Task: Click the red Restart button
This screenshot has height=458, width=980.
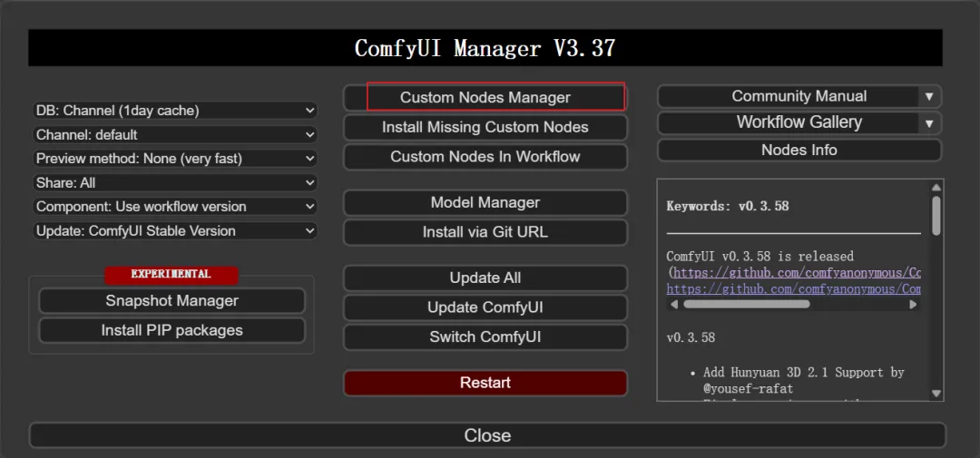Action: (x=485, y=383)
